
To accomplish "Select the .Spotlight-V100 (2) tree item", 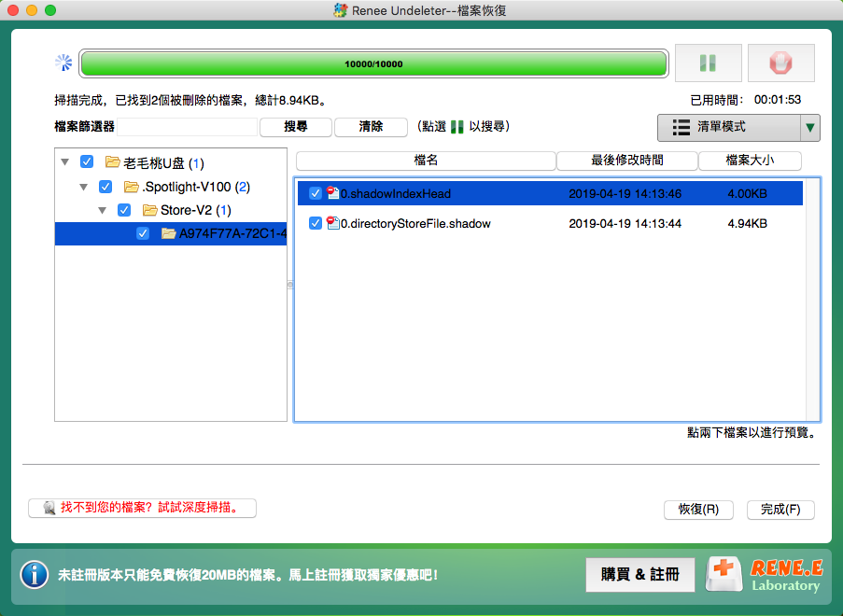I will (x=196, y=187).
